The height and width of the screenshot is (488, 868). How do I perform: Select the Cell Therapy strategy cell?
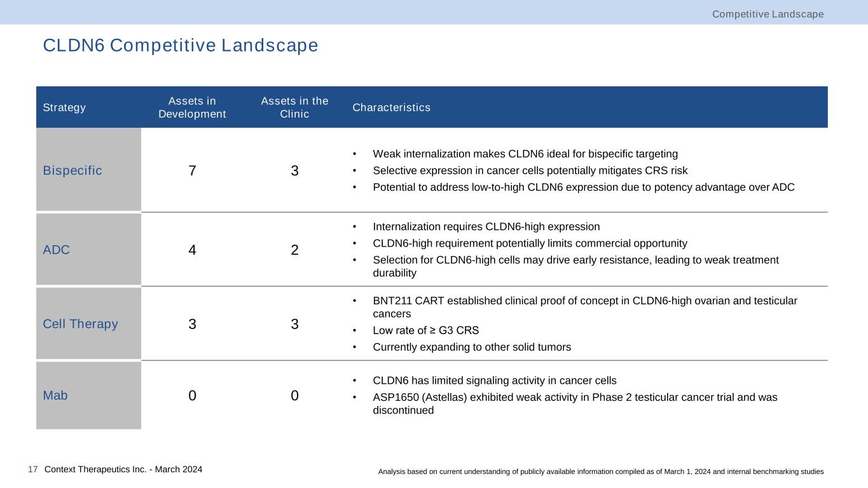88,324
